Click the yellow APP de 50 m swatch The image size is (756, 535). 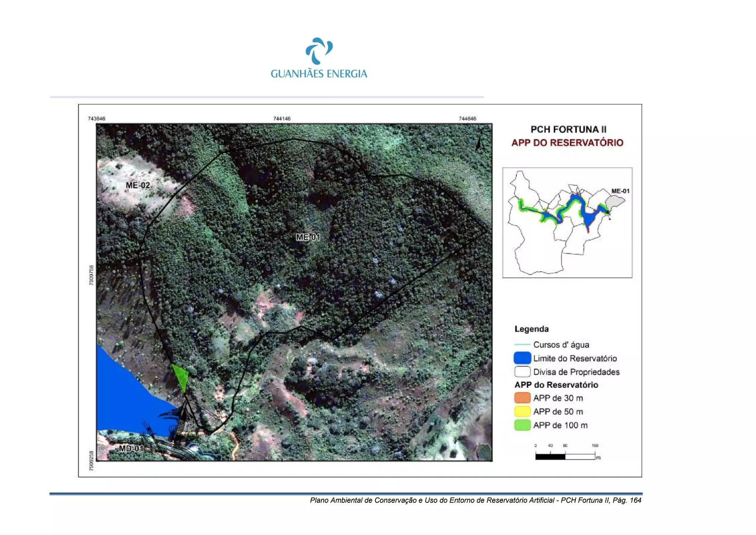(522, 411)
